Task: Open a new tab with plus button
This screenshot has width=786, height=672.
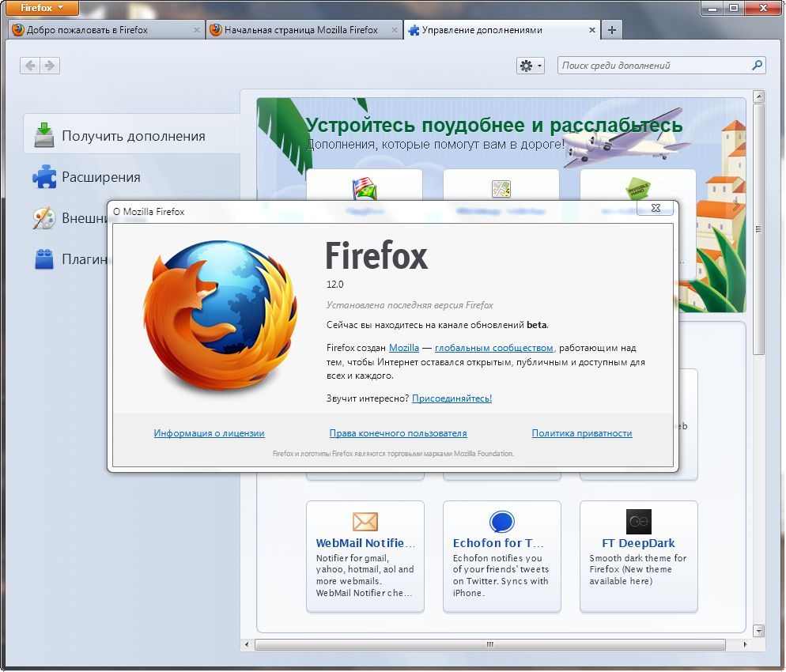Action: click(x=612, y=30)
